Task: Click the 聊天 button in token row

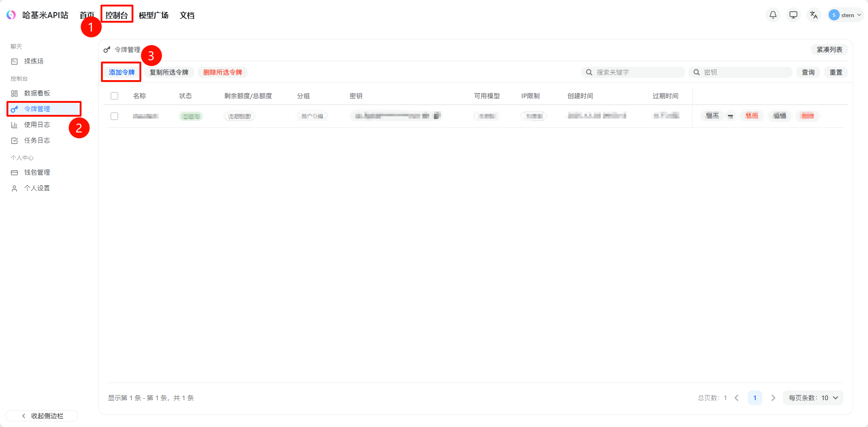Action: point(712,116)
